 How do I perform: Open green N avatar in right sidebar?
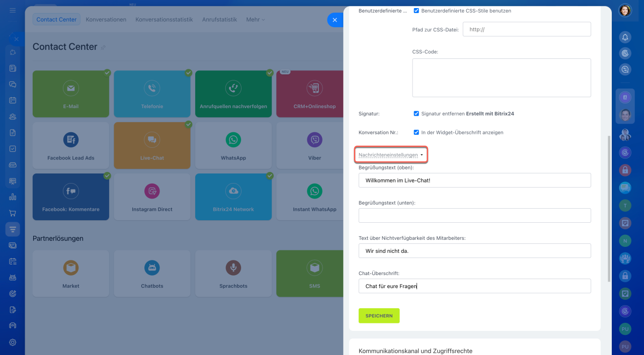click(625, 240)
